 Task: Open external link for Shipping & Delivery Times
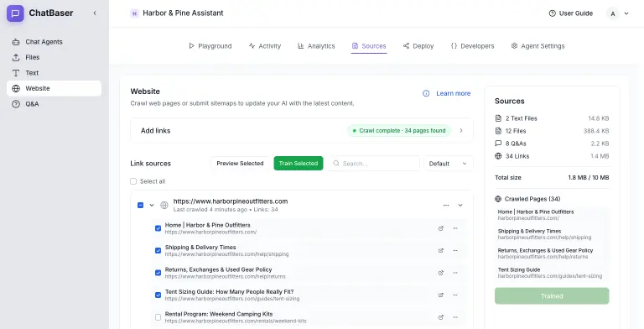441,250
